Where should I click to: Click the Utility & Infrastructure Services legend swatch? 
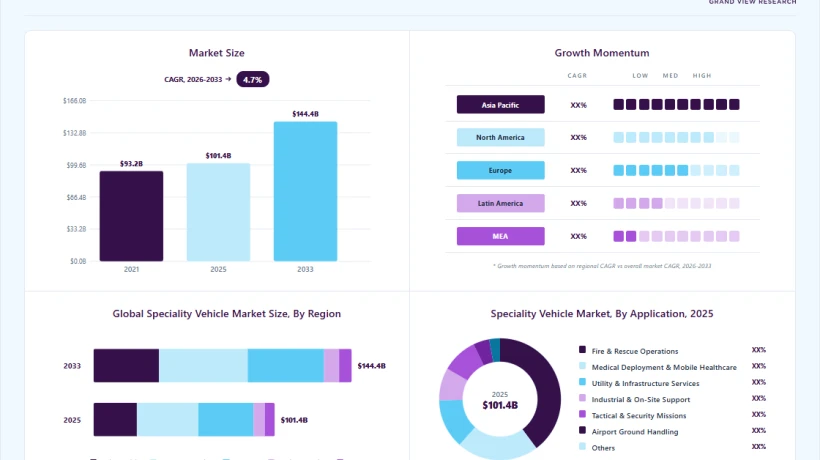pos(583,382)
